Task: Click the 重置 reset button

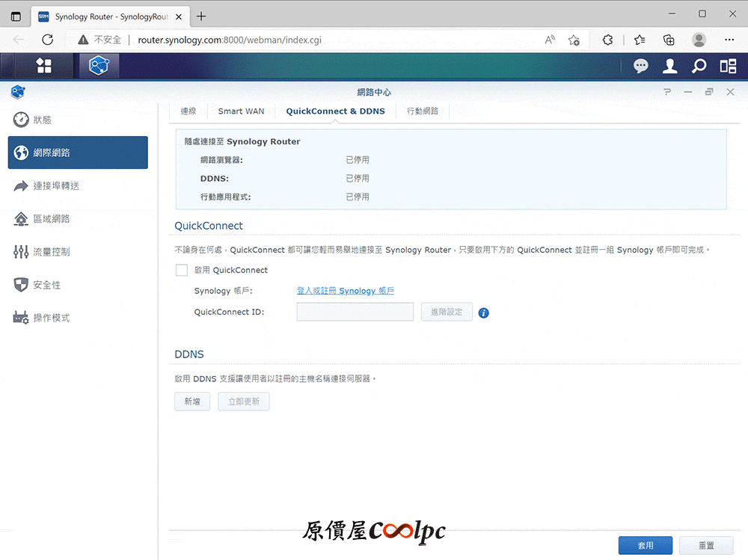Action: pyautogui.click(x=707, y=545)
